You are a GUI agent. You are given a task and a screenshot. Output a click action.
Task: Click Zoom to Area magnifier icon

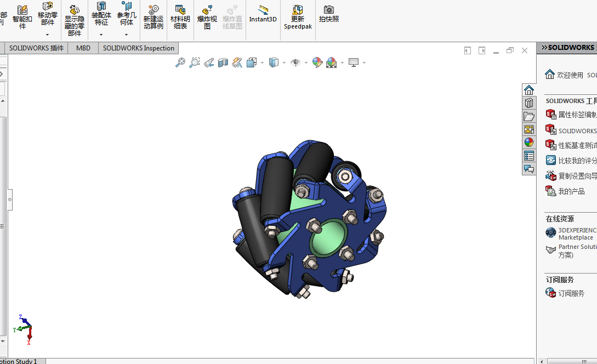[195, 62]
